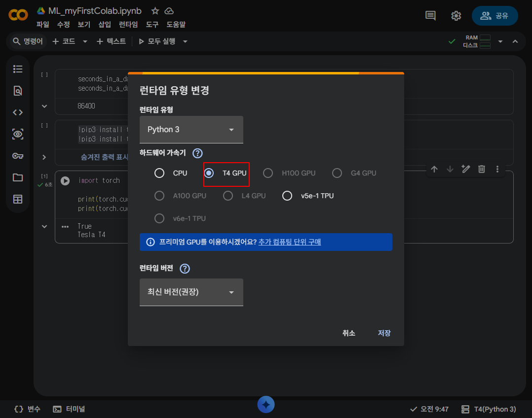Open the RAM disk resources dropdown
The height and width of the screenshot is (418, 532).
[500, 41]
